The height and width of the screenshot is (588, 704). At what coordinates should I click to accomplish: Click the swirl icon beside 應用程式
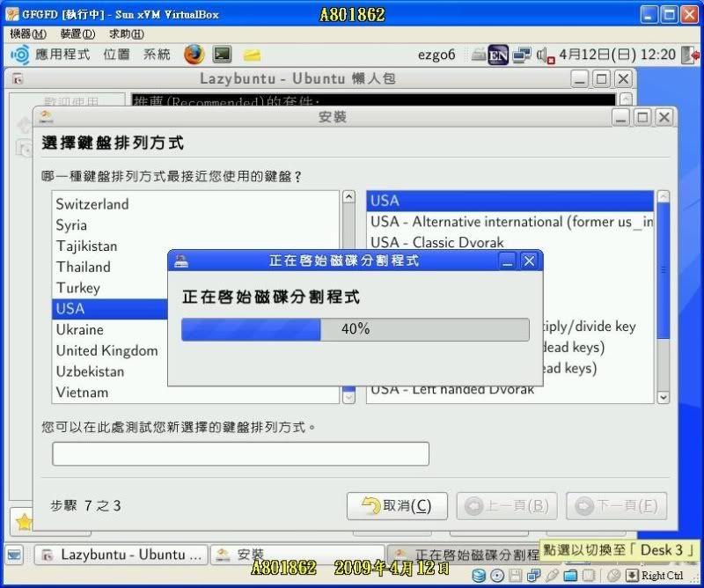pyautogui.click(x=20, y=55)
